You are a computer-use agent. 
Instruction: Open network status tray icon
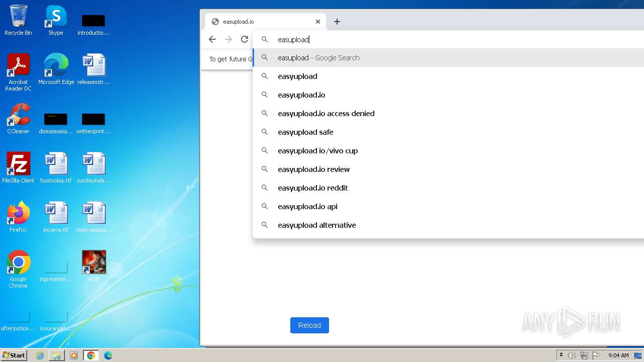(584, 355)
